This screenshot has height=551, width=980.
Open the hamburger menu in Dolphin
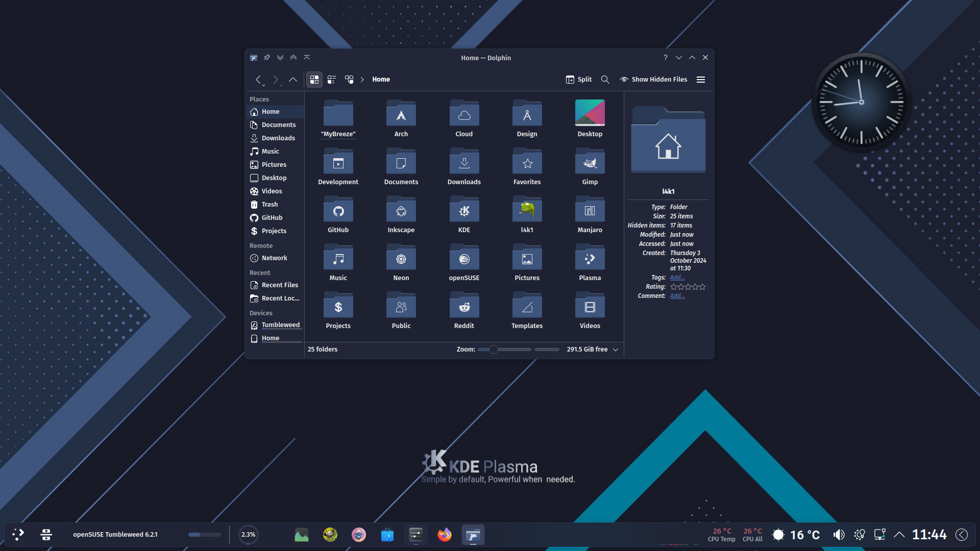(x=701, y=80)
